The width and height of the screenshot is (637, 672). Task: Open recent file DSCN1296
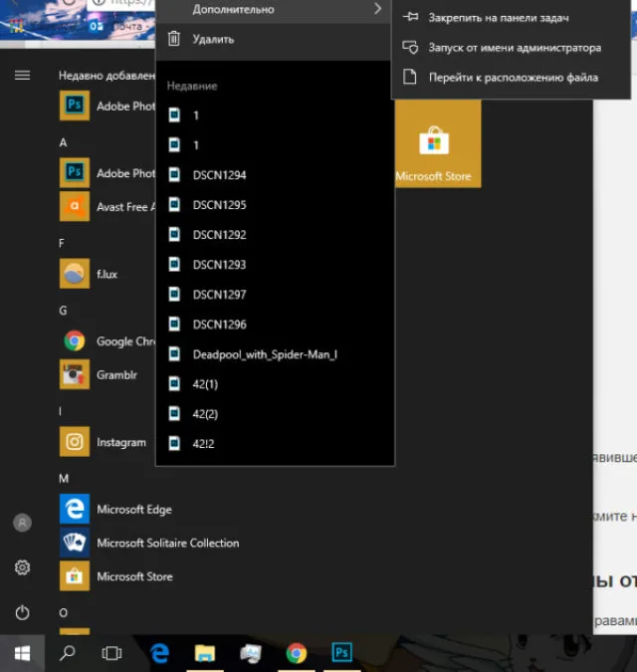coord(275,325)
